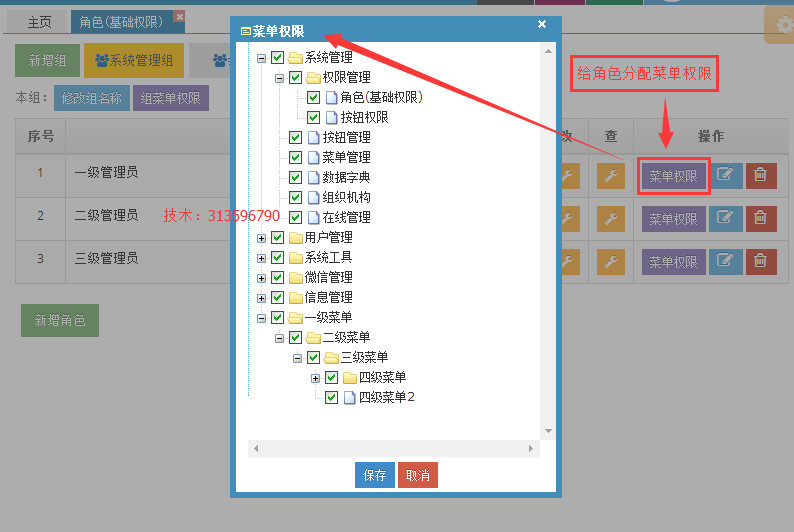The image size is (794, 532).
Task: Click delete trash icon for 二级管理员 row
Action: click(x=760, y=219)
